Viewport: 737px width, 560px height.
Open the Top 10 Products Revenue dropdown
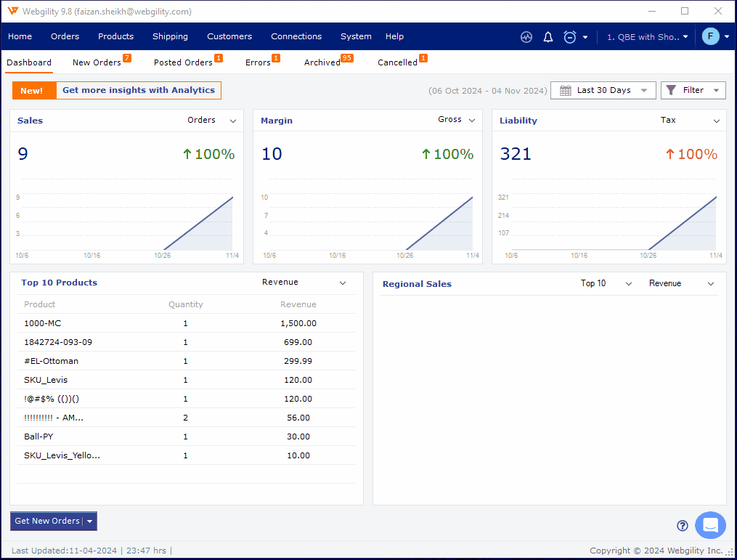(343, 283)
